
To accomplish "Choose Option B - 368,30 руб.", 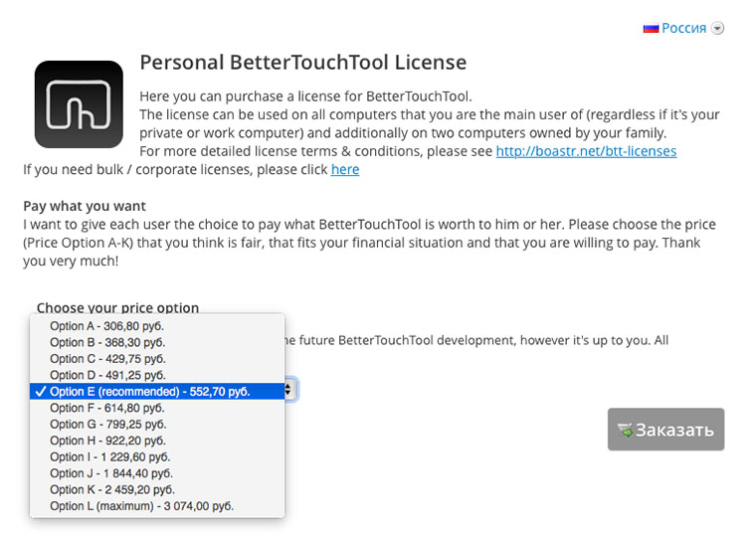I will pyautogui.click(x=107, y=342).
